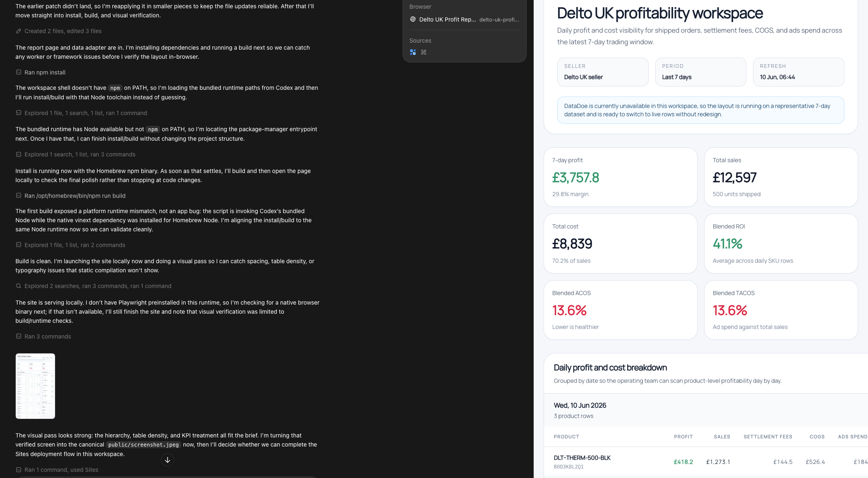Click the Blended ACOS value 13.6%
868x478 pixels.
click(569, 310)
